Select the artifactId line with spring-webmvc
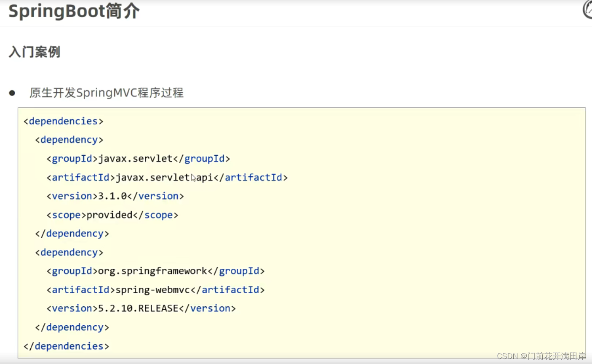 tap(155, 290)
